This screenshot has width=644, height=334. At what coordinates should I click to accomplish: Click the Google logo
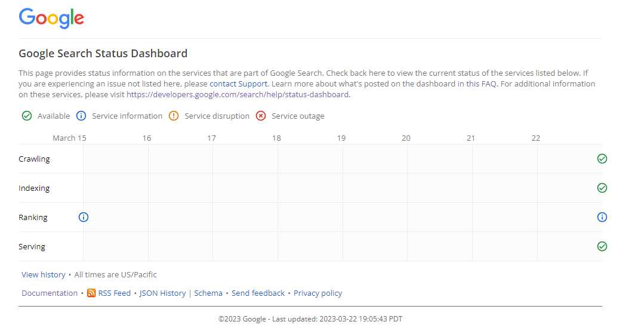(51, 18)
